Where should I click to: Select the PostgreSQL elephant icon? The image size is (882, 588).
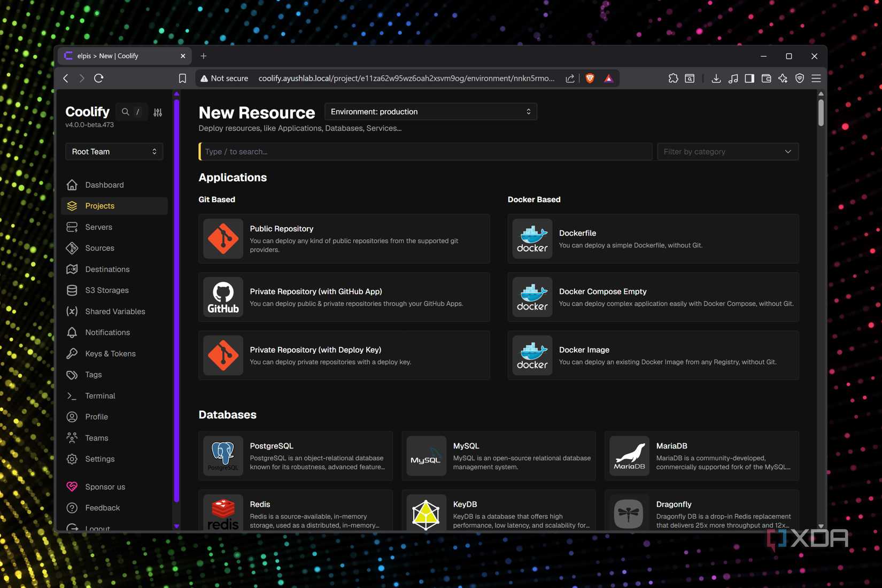tap(223, 456)
